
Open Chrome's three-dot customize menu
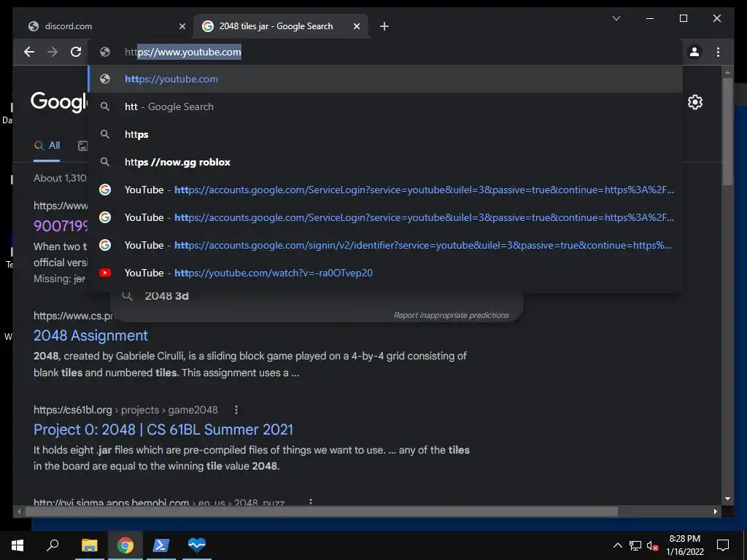click(718, 52)
